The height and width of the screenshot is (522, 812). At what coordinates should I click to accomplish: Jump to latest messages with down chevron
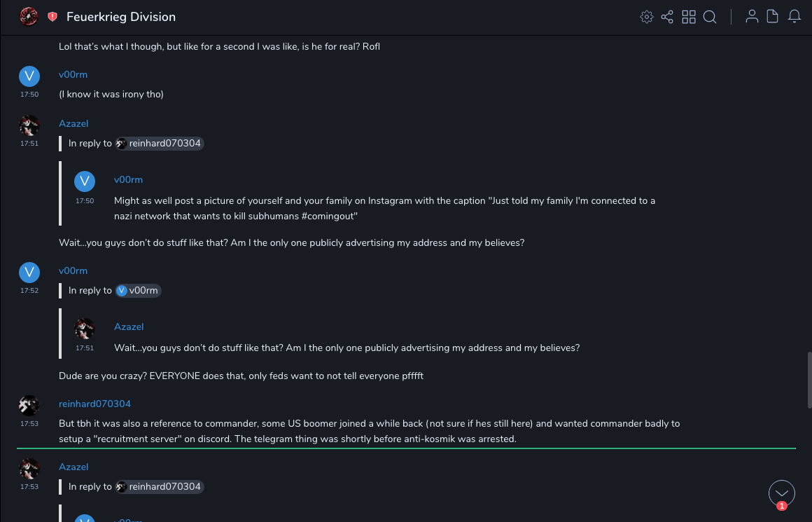point(782,493)
